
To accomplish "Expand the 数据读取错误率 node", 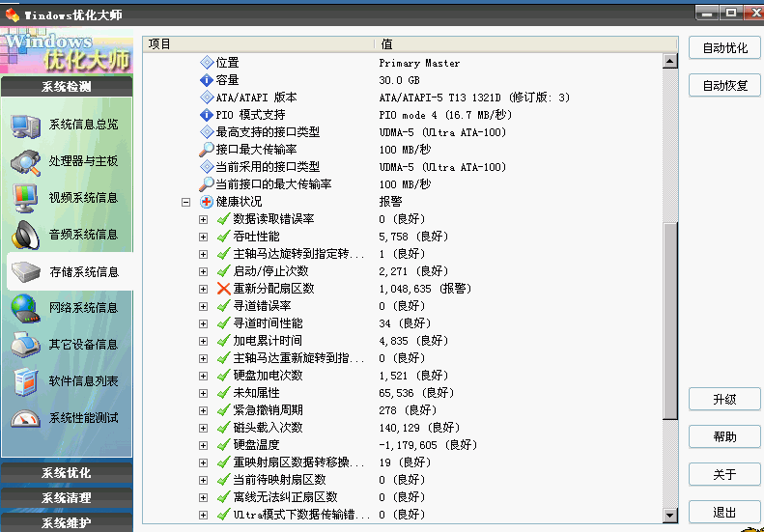I will pos(203,219).
